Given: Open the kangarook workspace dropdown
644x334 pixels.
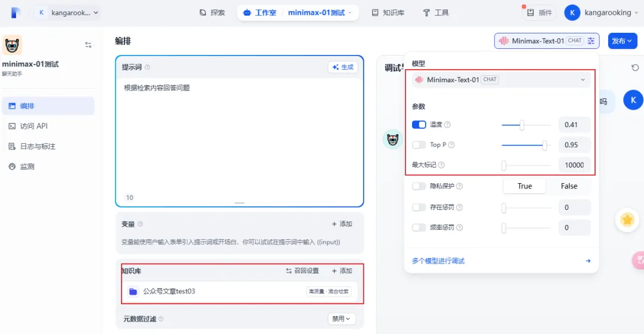Looking at the screenshot, I should point(68,13).
